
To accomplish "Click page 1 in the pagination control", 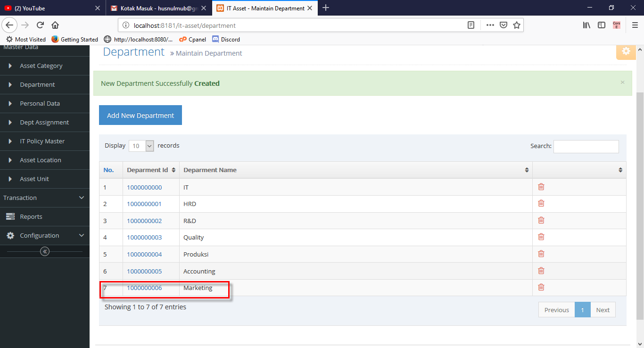I will tap(582, 309).
